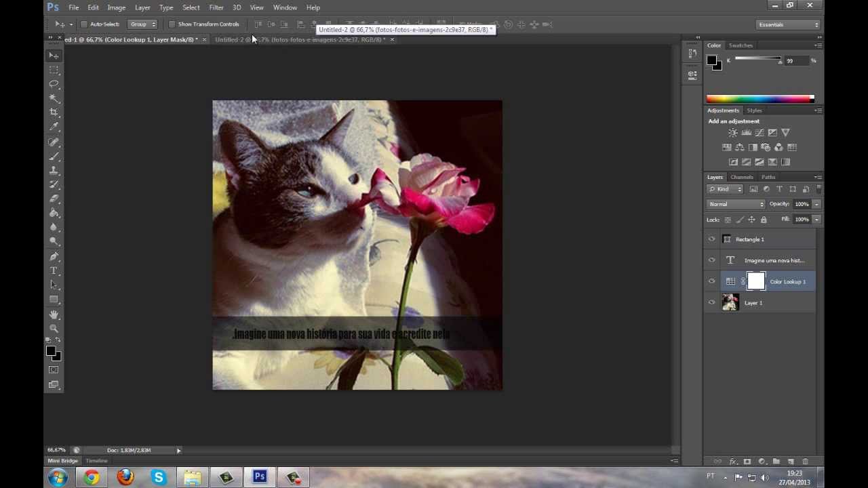The width and height of the screenshot is (868, 488).
Task: Add a Photo Filter adjustment
Action: click(766, 147)
